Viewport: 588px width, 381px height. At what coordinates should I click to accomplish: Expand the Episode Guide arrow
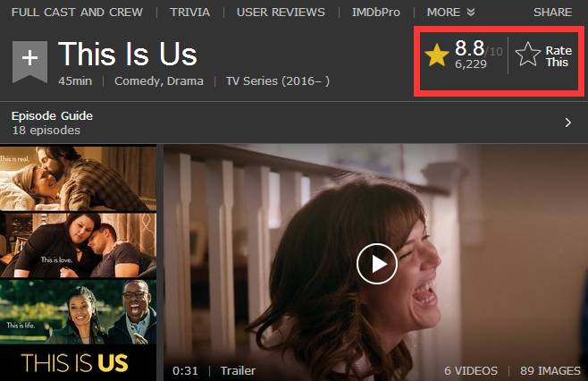[x=568, y=123]
